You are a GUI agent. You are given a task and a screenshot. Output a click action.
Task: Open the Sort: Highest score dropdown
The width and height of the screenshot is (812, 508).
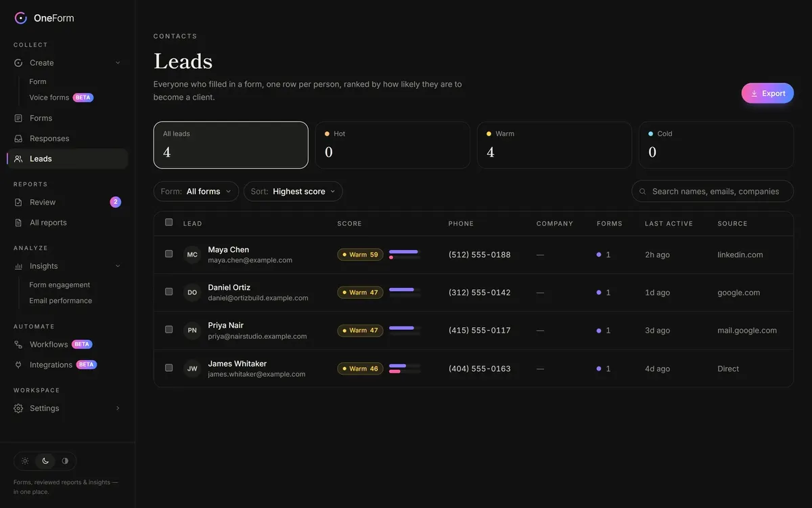pos(293,192)
